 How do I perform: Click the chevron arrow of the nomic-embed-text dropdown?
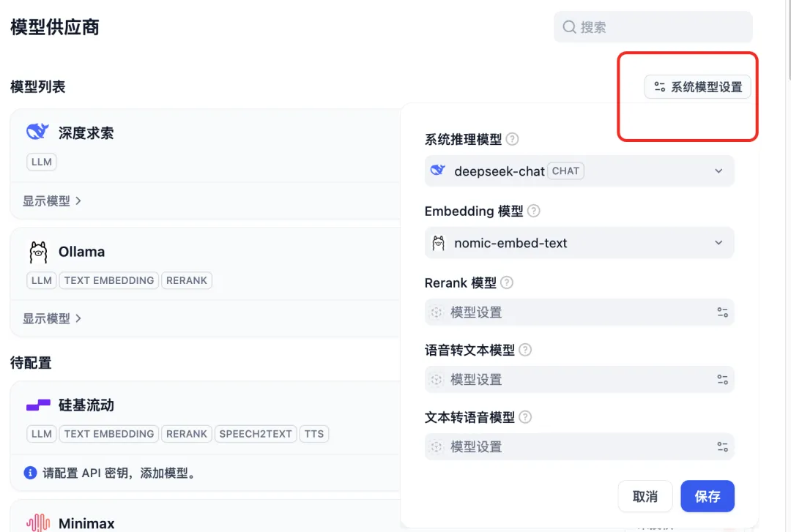click(718, 243)
